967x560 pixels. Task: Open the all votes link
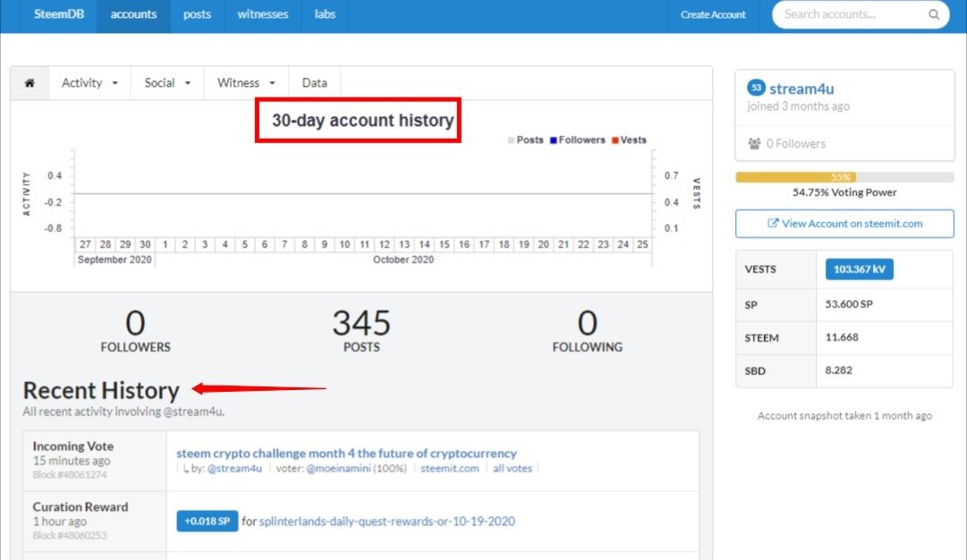pos(512,468)
